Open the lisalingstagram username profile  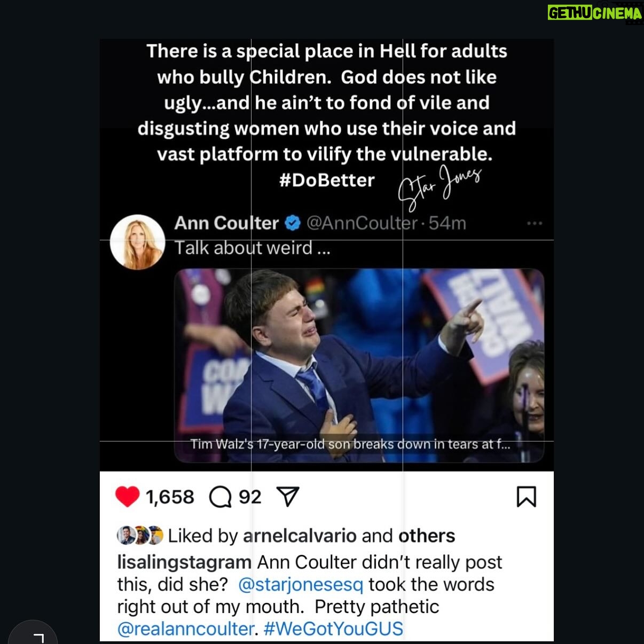click(x=184, y=562)
